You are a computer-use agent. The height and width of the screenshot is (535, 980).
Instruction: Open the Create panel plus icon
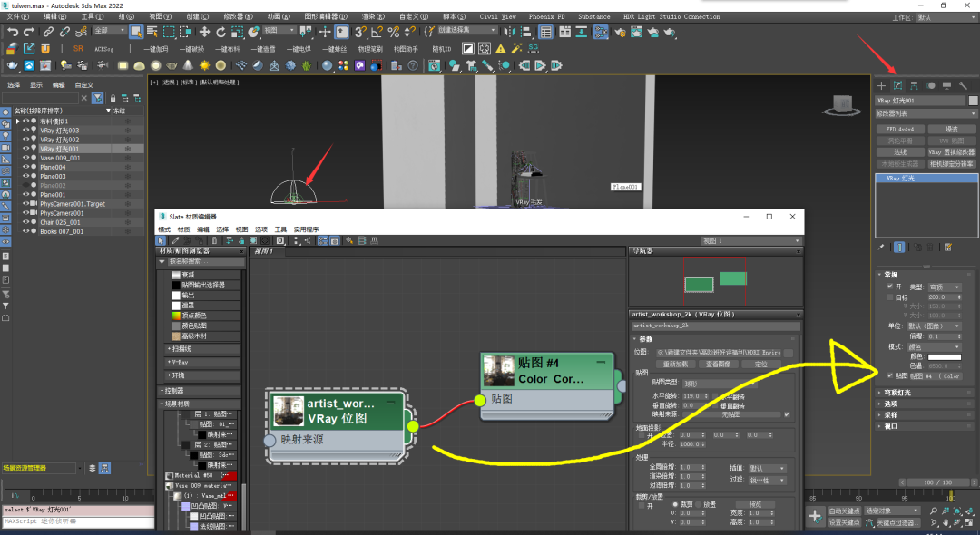pyautogui.click(x=881, y=85)
